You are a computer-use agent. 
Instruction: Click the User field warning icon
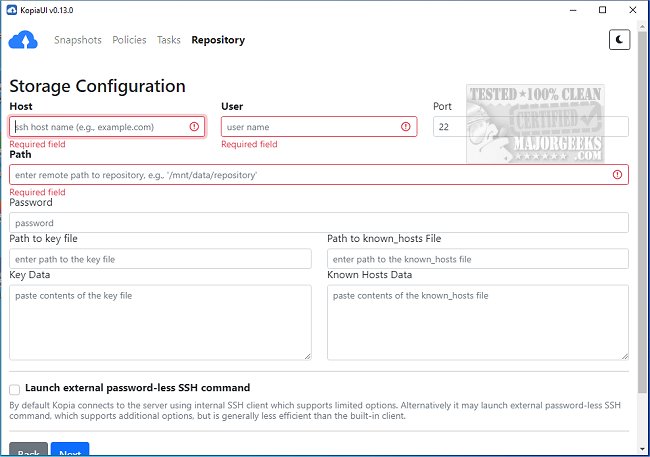pos(406,127)
